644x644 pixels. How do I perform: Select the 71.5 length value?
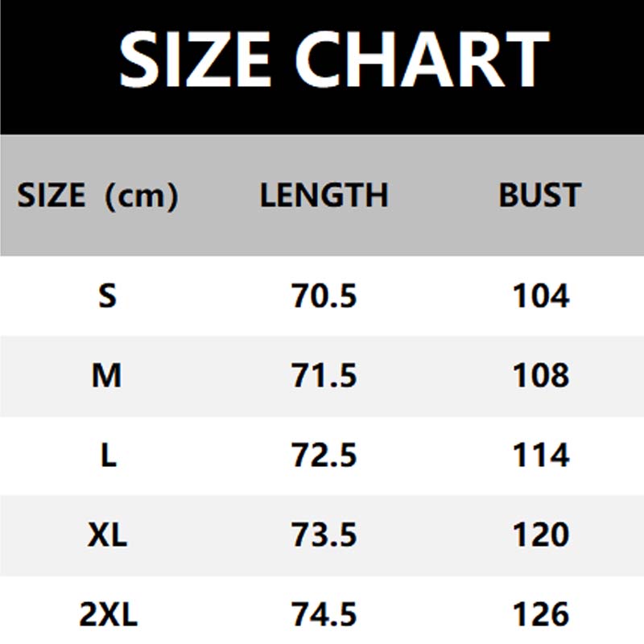324,376
